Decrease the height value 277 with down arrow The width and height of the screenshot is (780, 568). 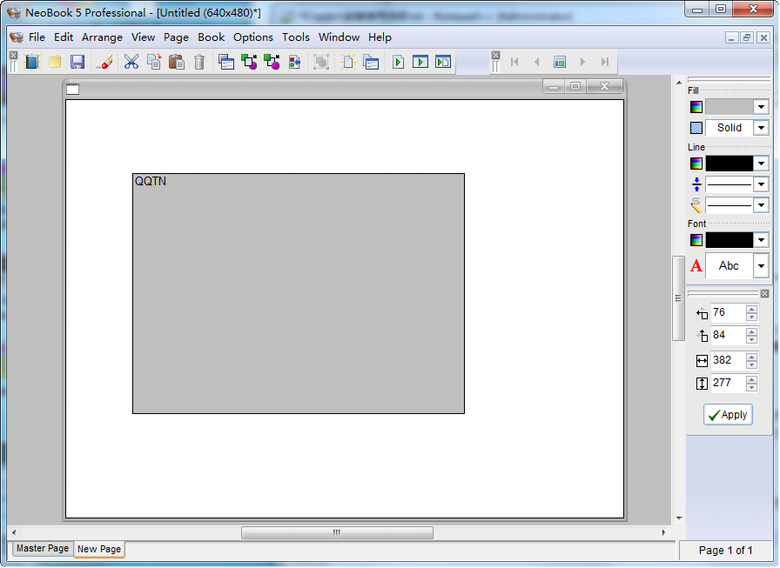(752, 387)
